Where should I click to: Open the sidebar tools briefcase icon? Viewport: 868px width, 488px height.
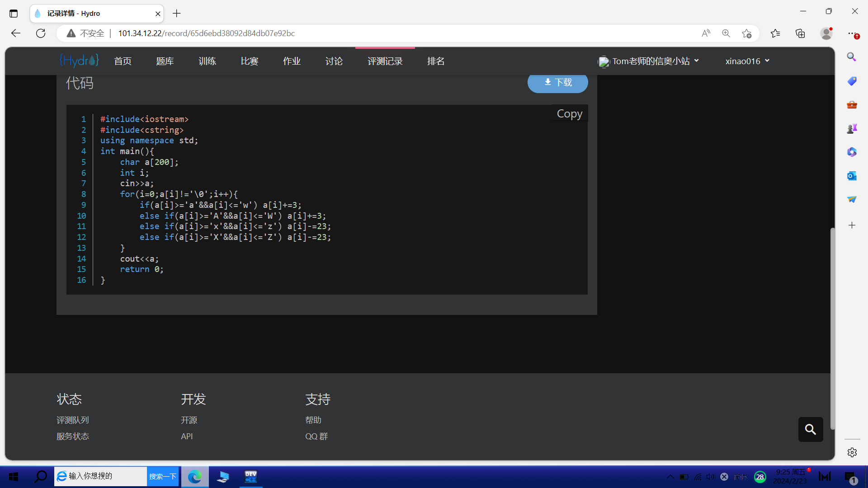[x=852, y=105]
